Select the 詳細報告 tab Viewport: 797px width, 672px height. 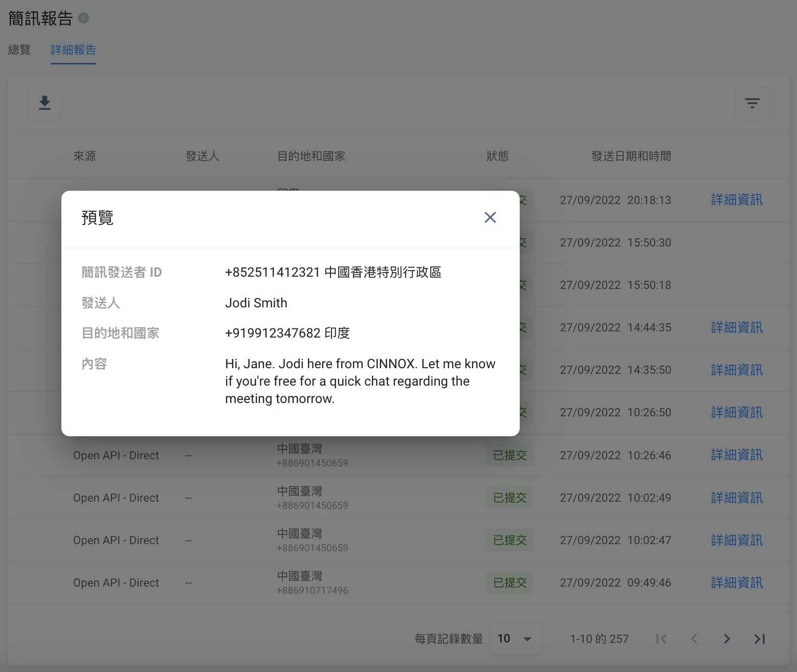(73, 50)
